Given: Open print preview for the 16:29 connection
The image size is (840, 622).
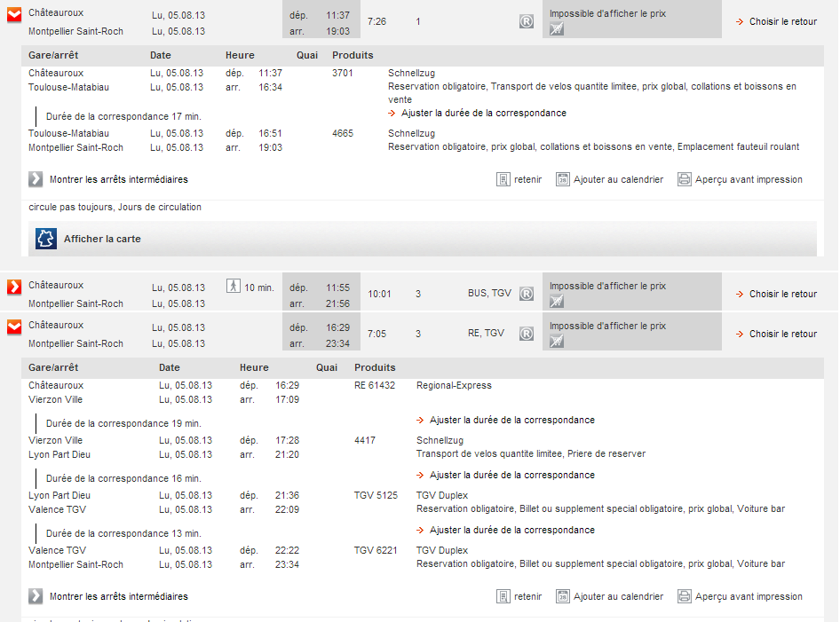Looking at the screenshot, I should pos(749,596).
